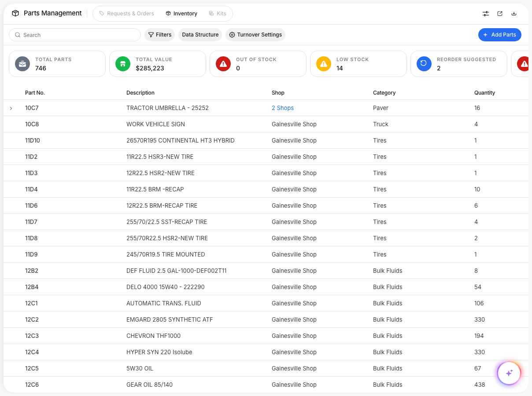Image resolution: width=532 pixels, height=396 pixels.
Task: Open the display settings sliders icon
Action: point(486,14)
